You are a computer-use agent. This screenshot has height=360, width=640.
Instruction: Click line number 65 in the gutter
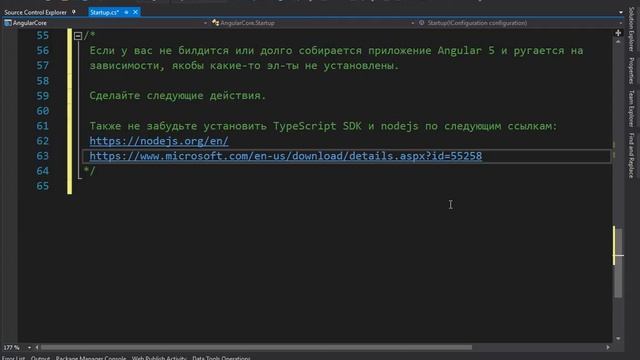click(42, 186)
